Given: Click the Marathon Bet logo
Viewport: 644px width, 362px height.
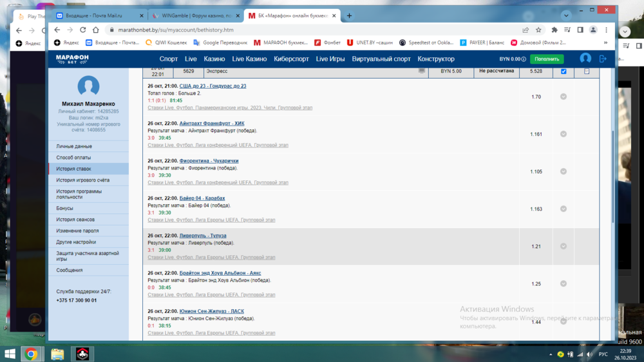Looking at the screenshot, I should (72, 59).
